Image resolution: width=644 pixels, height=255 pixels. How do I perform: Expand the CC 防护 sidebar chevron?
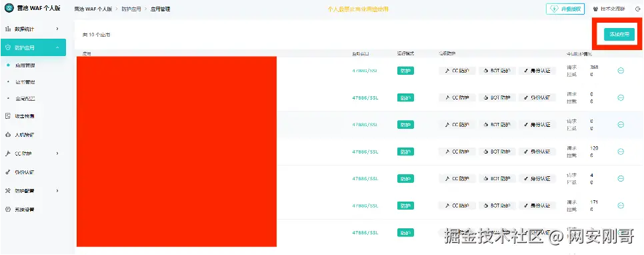57,154
